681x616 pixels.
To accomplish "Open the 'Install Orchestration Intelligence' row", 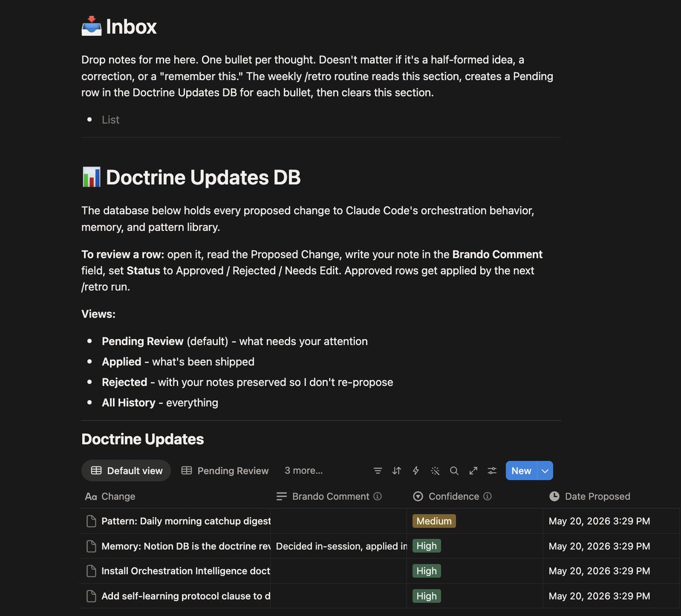I will [x=186, y=571].
